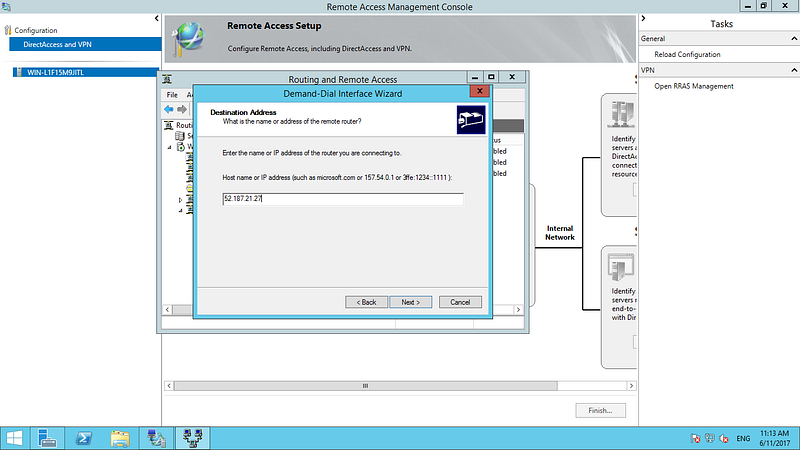Click the Remote Access Management Console app icon
The height and width of the screenshot is (450, 800).
[6, 7]
